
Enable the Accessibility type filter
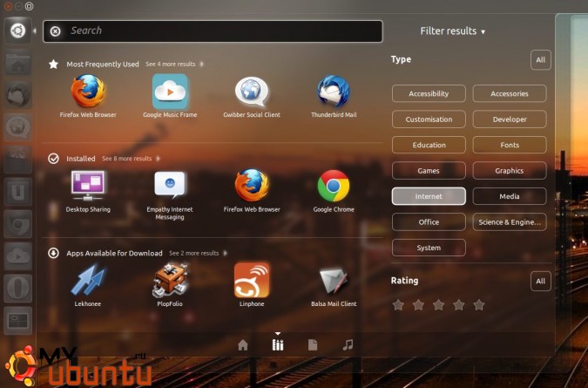[429, 93]
